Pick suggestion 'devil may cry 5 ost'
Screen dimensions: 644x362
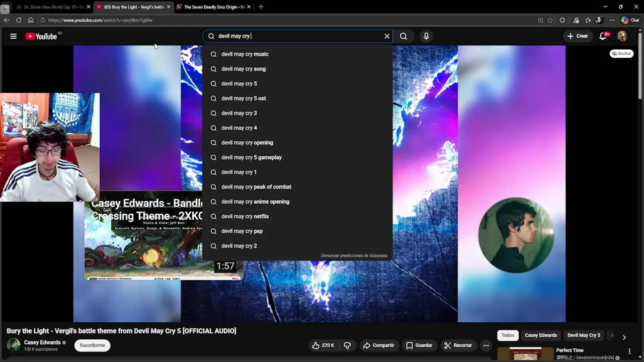click(x=297, y=99)
